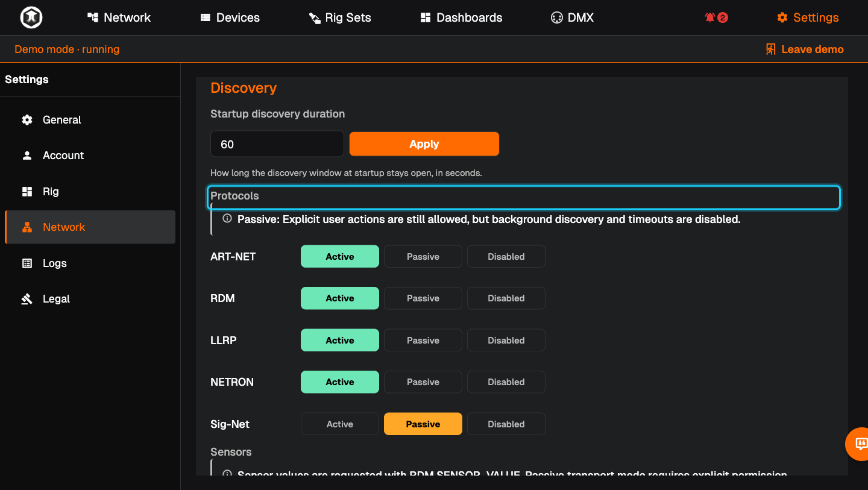Image resolution: width=868 pixels, height=490 pixels.
Task: Set Sig-Net to Active
Action: pyautogui.click(x=340, y=424)
